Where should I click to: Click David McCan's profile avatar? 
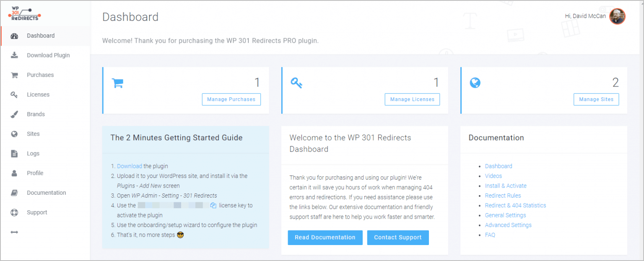coord(617,16)
